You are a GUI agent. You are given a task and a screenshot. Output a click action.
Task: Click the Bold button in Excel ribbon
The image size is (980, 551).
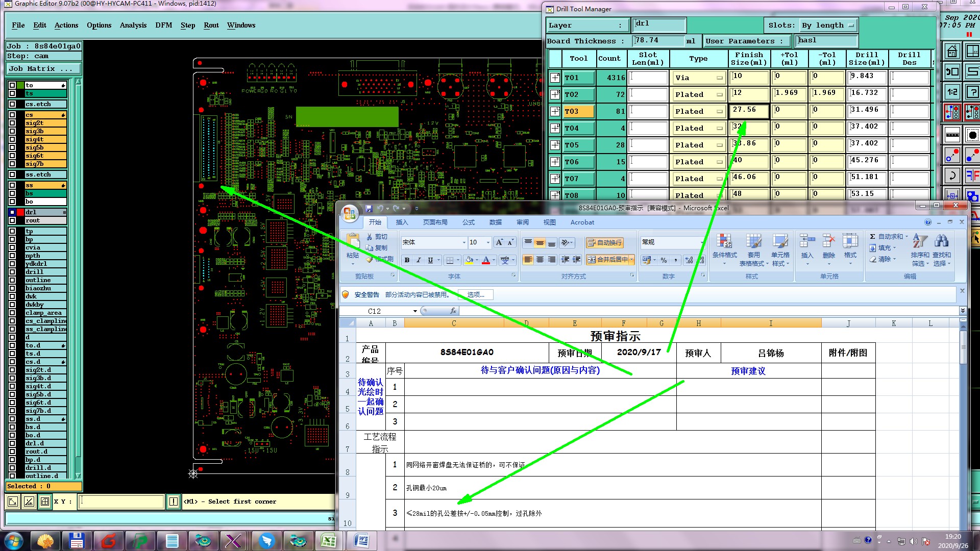click(407, 260)
